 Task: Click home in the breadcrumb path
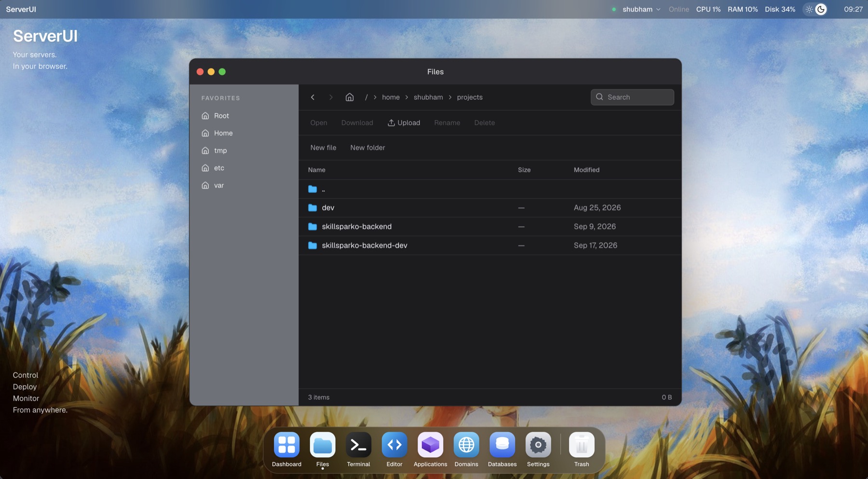click(391, 97)
